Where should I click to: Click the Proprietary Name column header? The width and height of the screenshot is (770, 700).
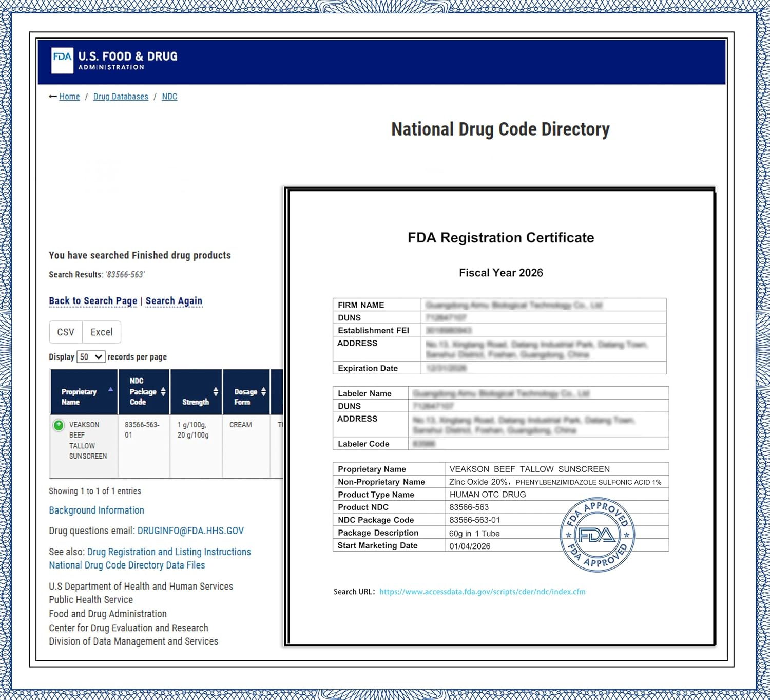[84, 392]
